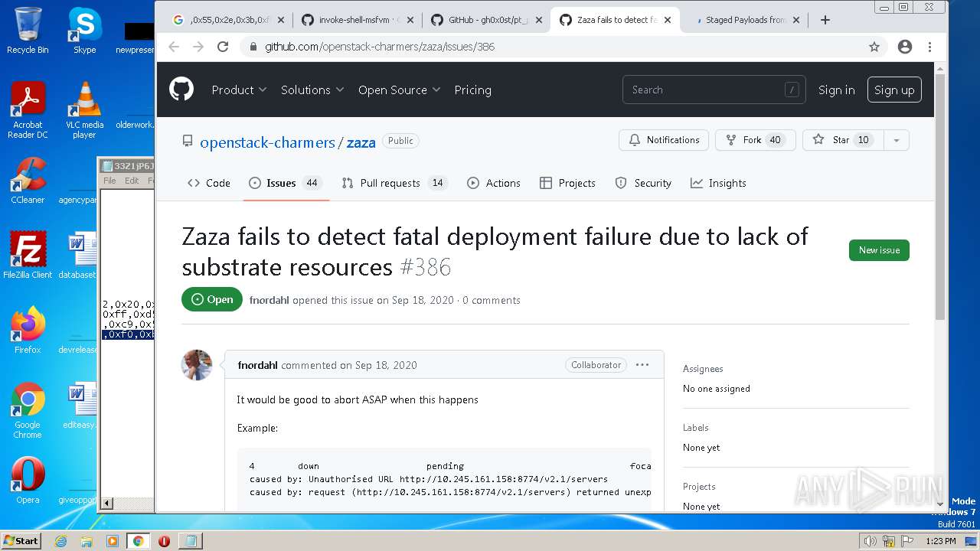Click Sign in

pos(836,90)
